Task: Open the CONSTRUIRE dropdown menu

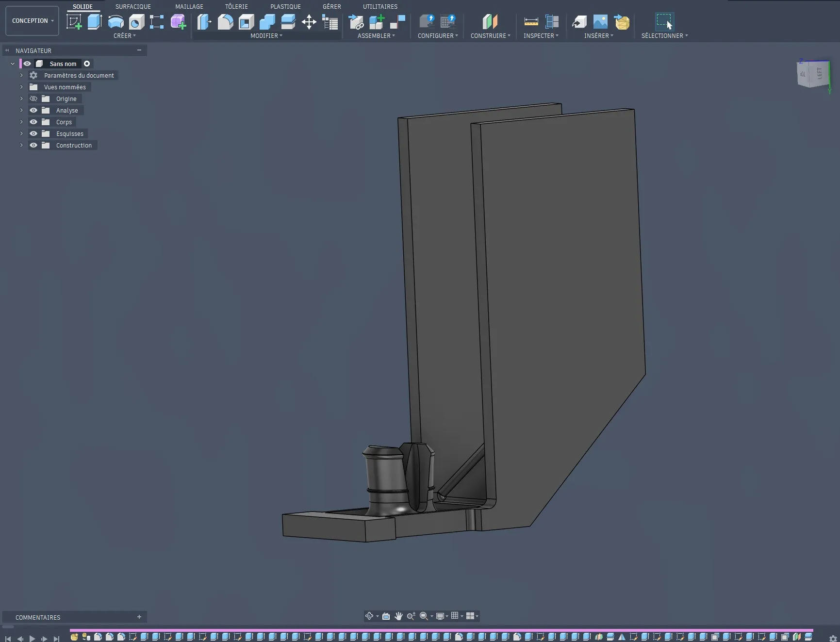Action: click(x=490, y=35)
